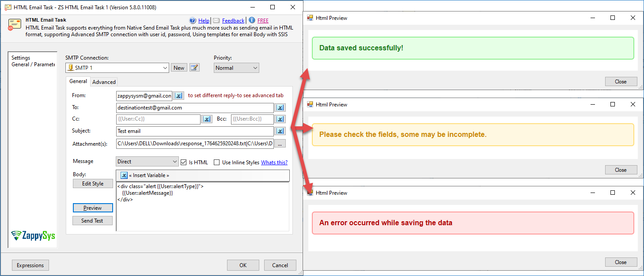The image size is (644, 276).
Task: Select General / Parameters in left panel
Action: pos(33,64)
